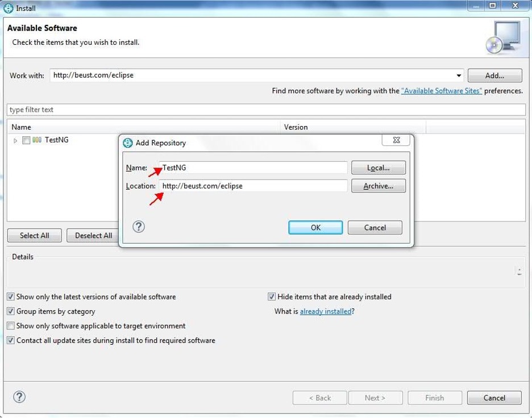Click the Eclipse icon in Install title bar

pyautogui.click(x=8, y=8)
